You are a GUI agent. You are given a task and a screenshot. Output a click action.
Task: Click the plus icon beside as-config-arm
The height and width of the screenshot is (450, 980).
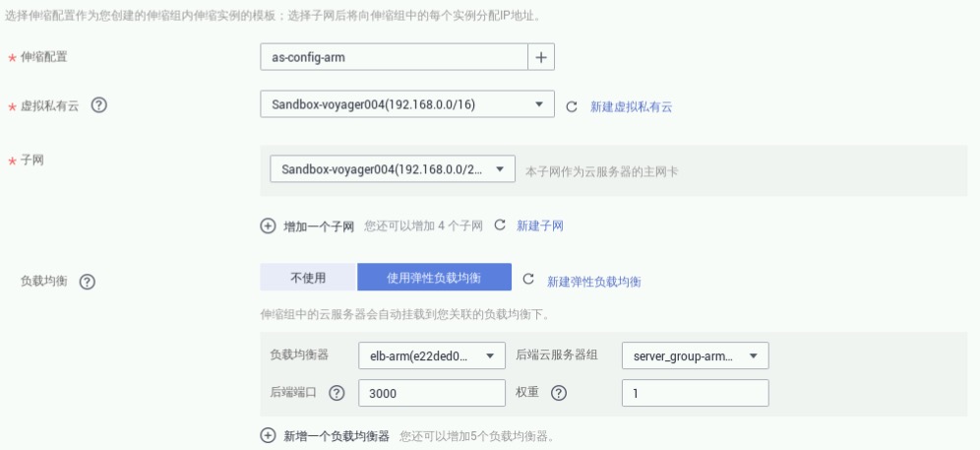click(x=541, y=57)
